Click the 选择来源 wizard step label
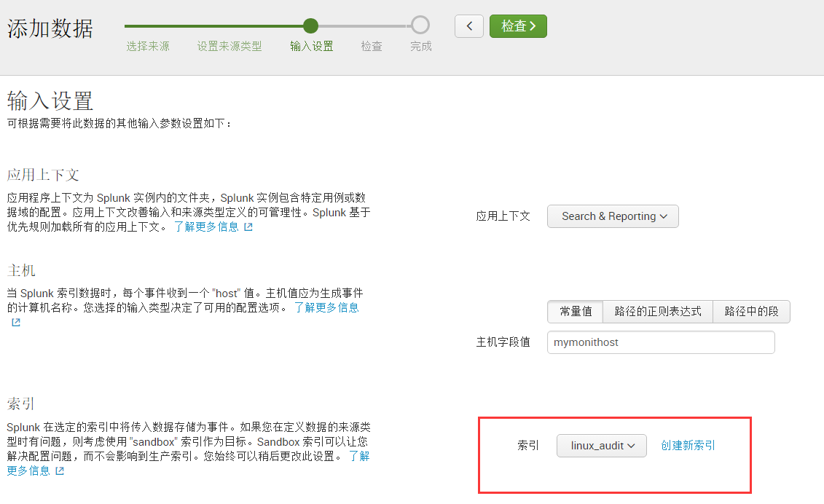 tap(148, 46)
